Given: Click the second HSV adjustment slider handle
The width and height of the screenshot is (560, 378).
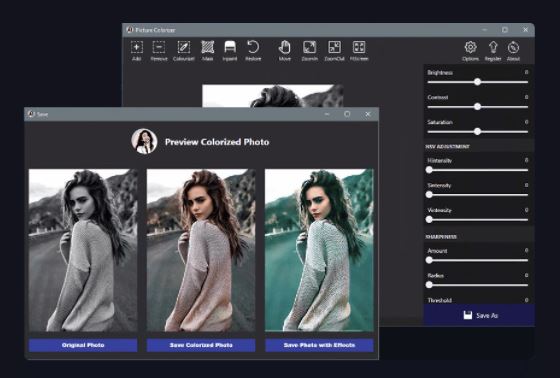Looking at the screenshot, I should coord(429,195).
